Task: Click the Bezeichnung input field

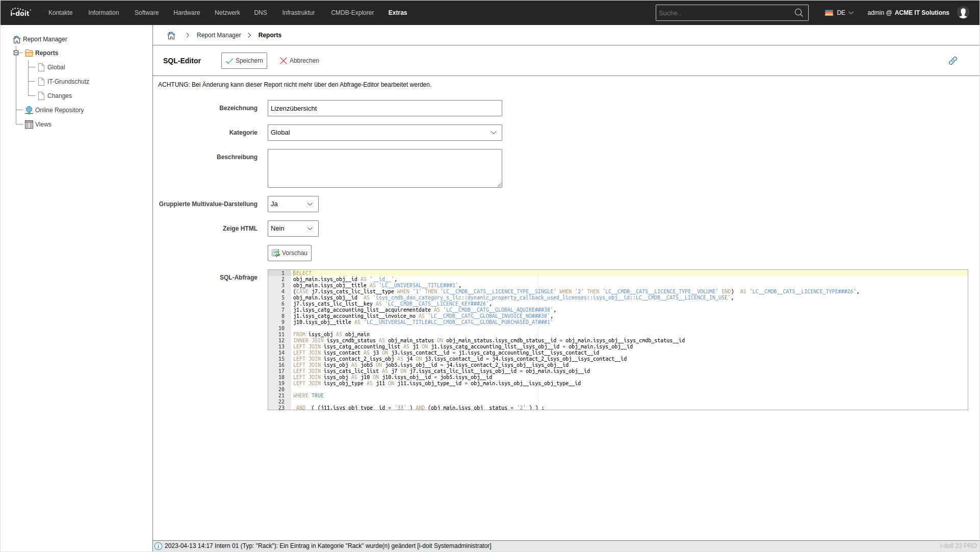Action: 384,108
